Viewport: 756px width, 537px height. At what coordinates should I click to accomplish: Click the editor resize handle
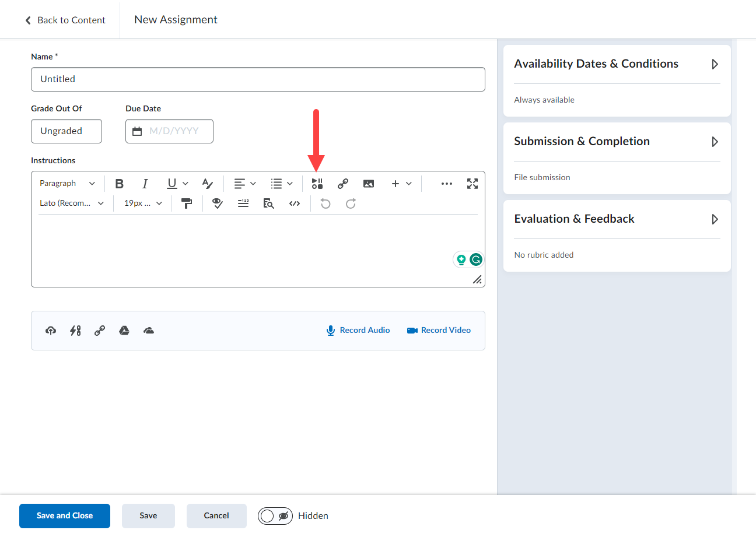477,279
